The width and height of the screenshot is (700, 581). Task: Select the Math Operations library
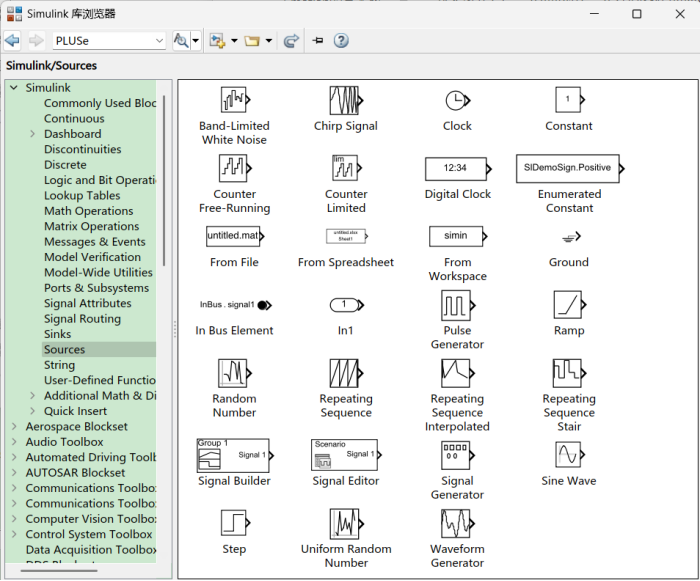tap(88, 211)
